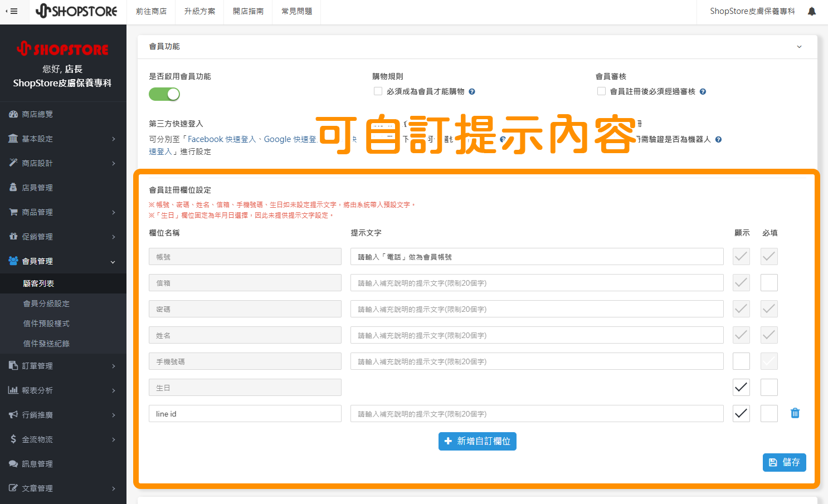Uncheck the 顯示 box for line id row
The image size is (828, 504).
[x=741, y=414]
